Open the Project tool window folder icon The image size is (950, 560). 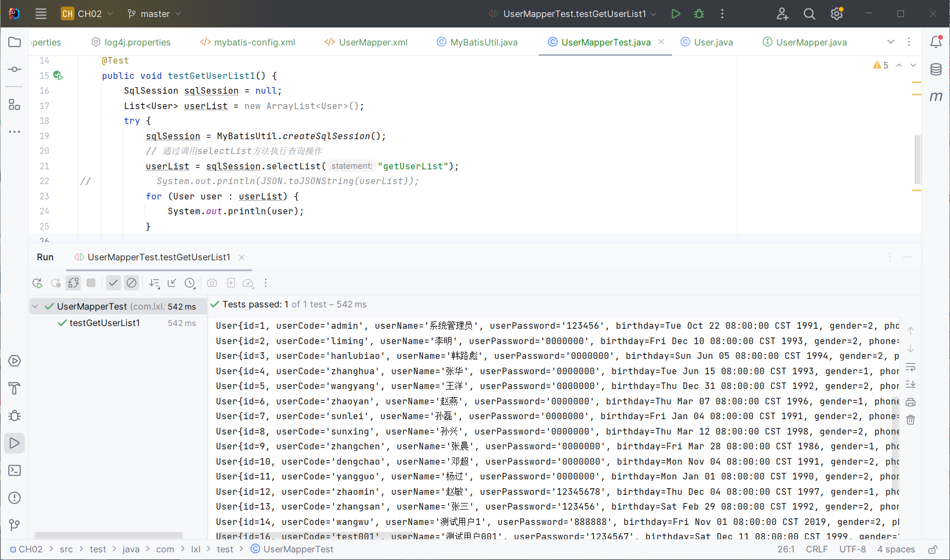point(15,42)
